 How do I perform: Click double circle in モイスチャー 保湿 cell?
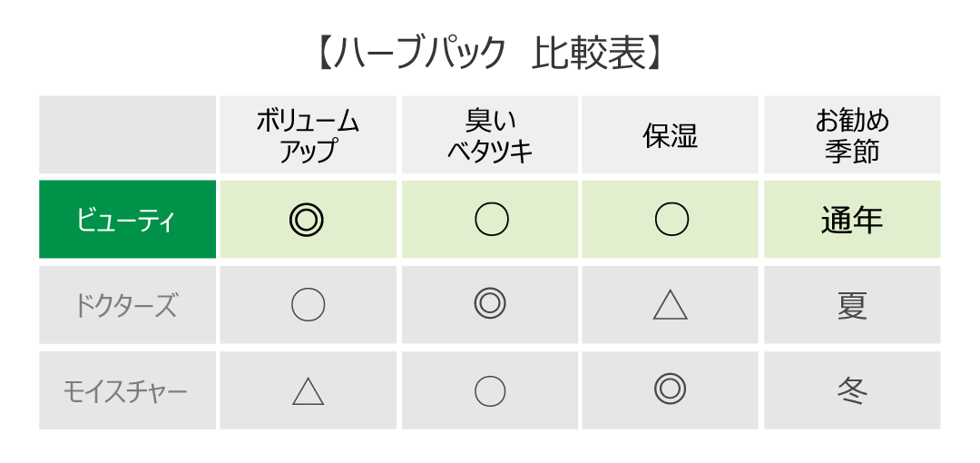pyautogui.click(x=670, y=389)
